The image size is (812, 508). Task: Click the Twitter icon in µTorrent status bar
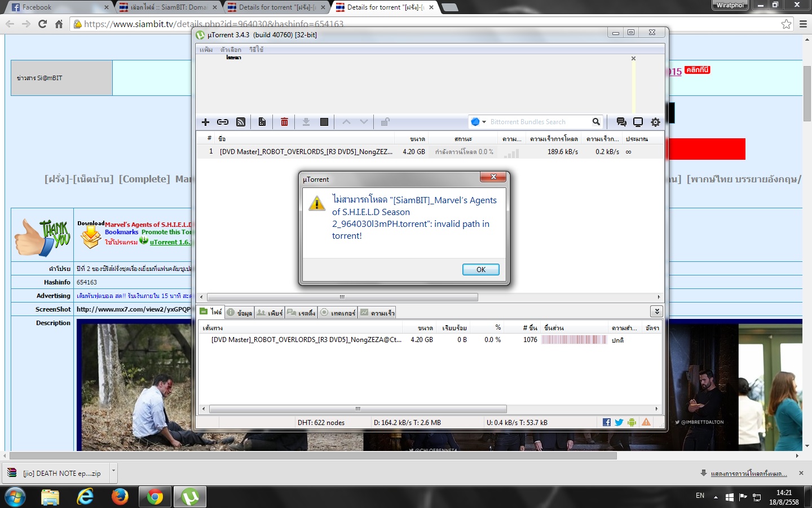coord(619,422)
